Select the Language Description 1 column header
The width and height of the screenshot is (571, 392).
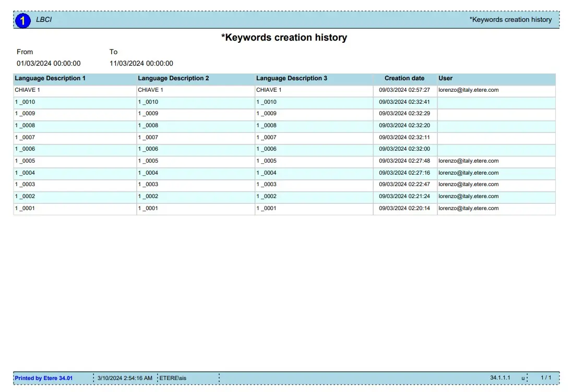pyautogui.click(x=50, y=78)
